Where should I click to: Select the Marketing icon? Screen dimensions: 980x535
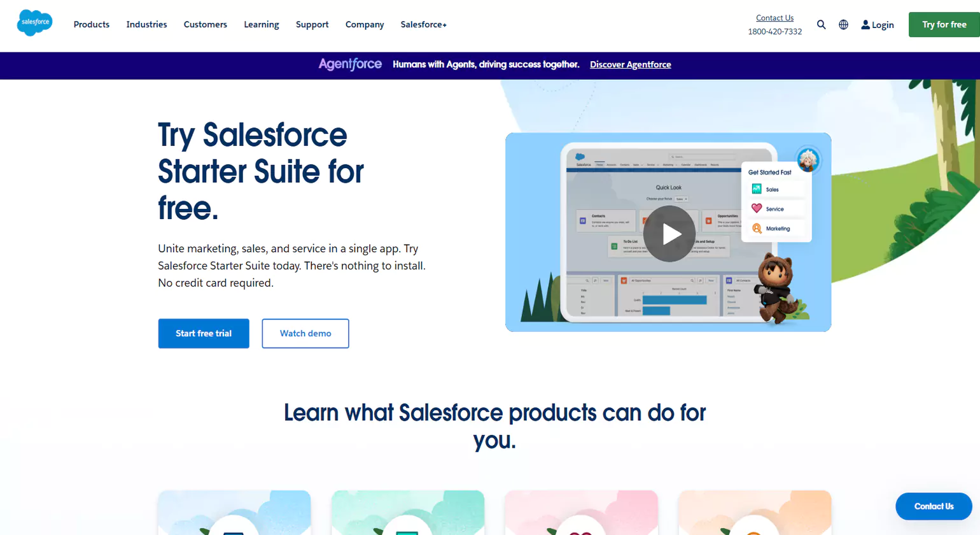click(x=757, y=227)
